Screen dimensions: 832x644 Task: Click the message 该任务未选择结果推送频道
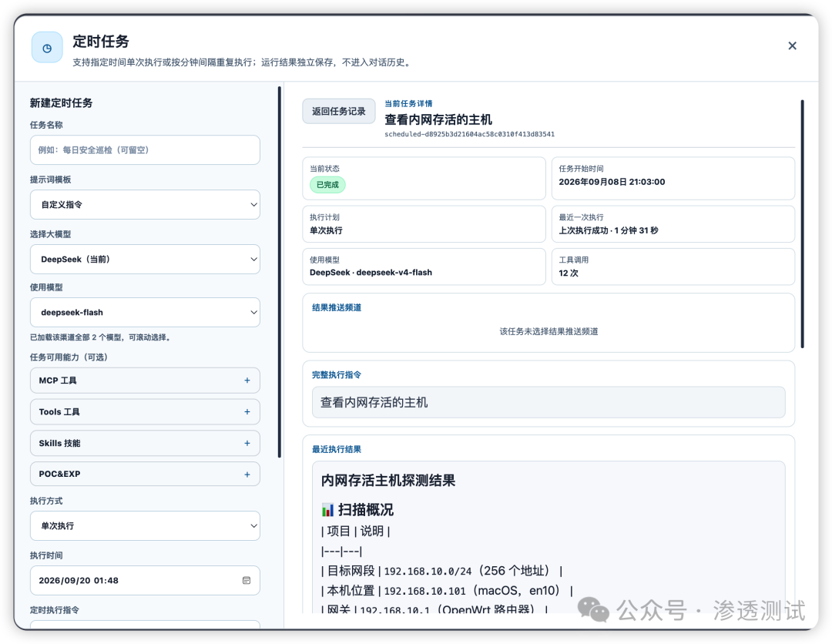pos(549,331)
